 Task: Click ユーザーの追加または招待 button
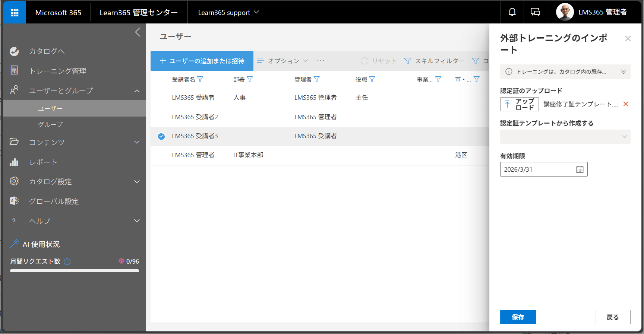pyautogui.click(x=202, y=61)
